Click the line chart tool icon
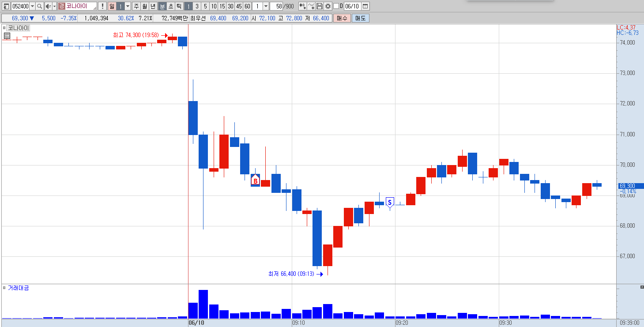 coord(311,6)
